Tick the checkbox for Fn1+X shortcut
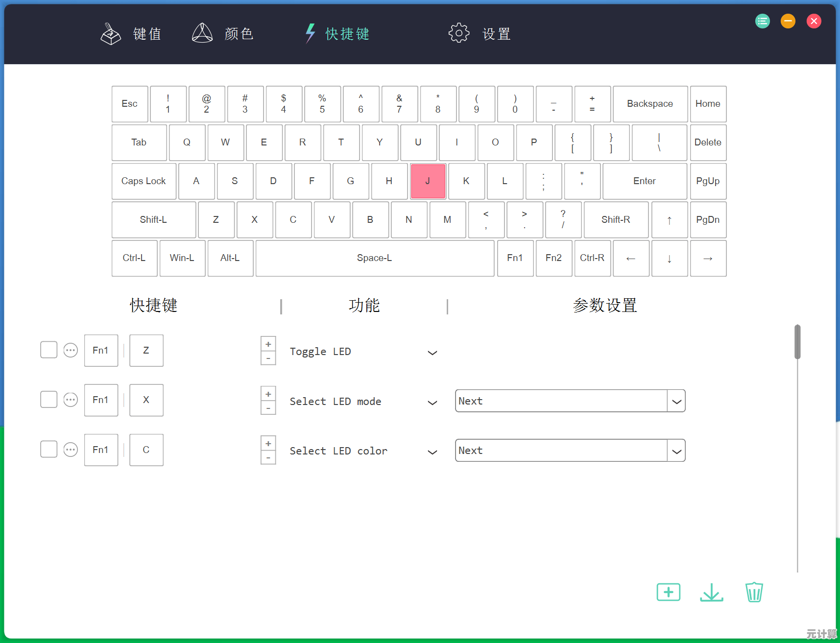Viewport: 840px width, 643px height. pos(49,400)
